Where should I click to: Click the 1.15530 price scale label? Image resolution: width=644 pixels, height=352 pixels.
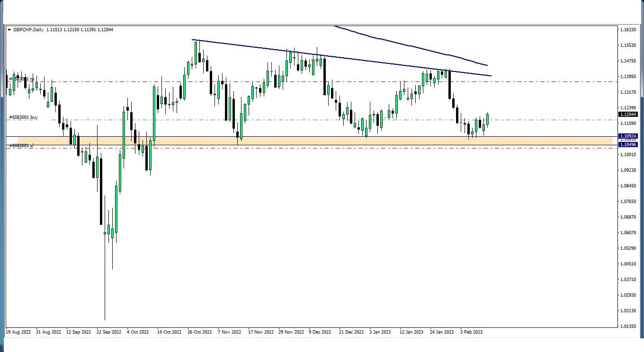click(628, 45)
